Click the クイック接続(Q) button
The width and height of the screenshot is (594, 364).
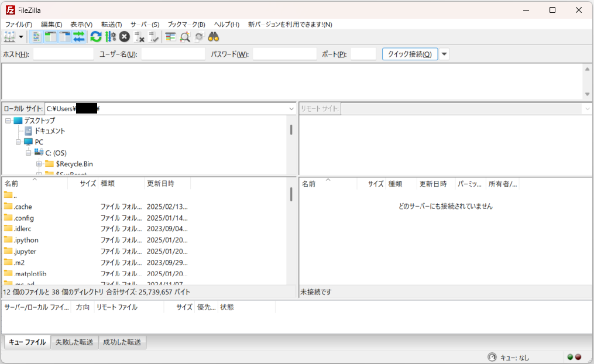tap(410, 54)
